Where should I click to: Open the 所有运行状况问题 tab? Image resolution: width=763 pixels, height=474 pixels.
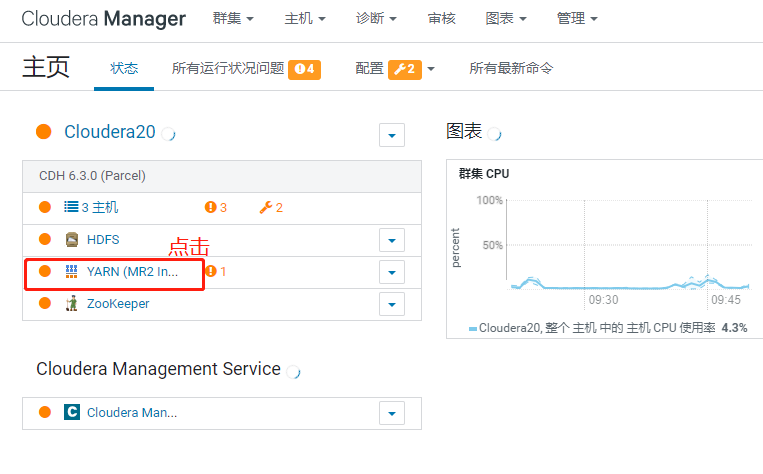[228, 68]
